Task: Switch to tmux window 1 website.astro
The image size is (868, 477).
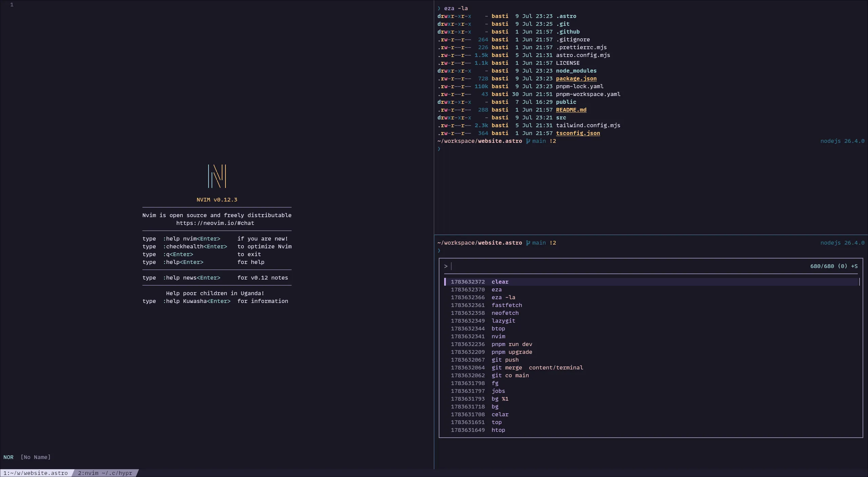Action: coord(36,473)
